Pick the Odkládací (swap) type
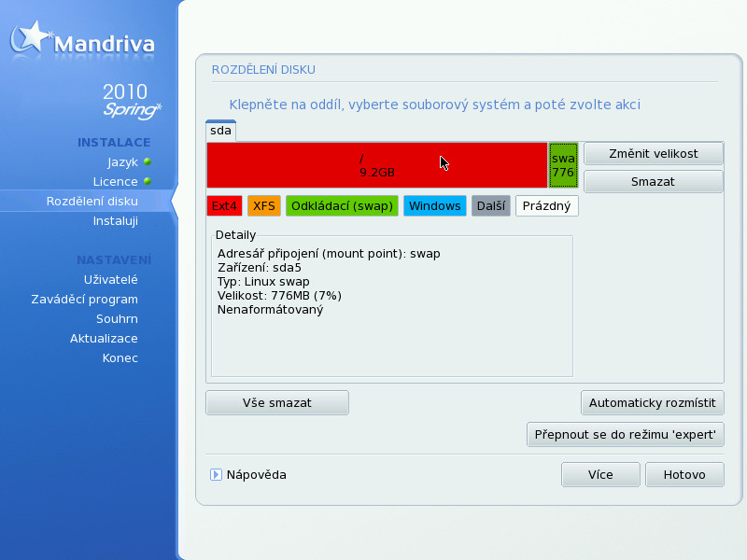This screenshot has width=747, height=560. click(x=342, y=205)
